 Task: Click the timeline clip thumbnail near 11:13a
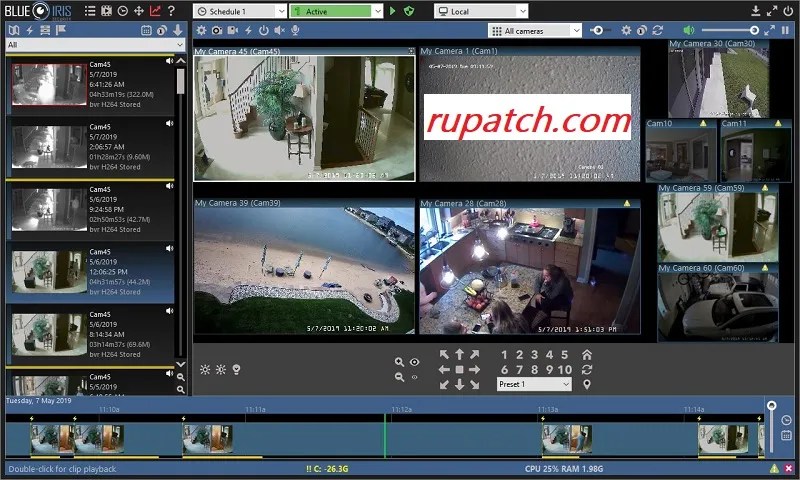tap(567, 440)
